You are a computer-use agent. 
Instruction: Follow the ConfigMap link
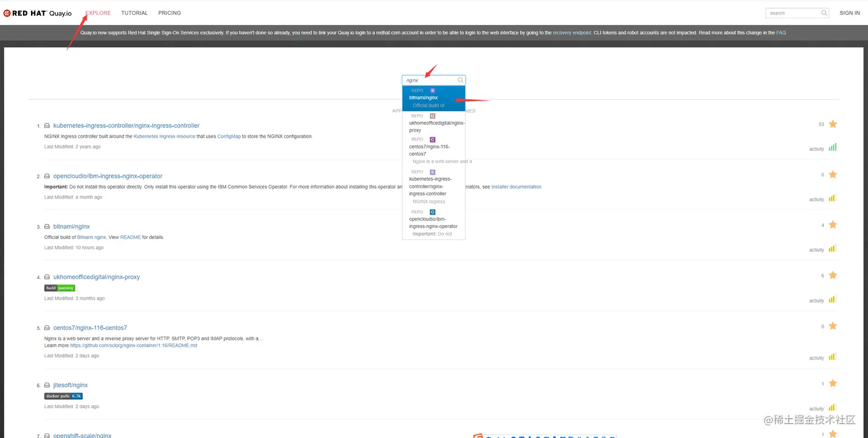pos(228,137)
